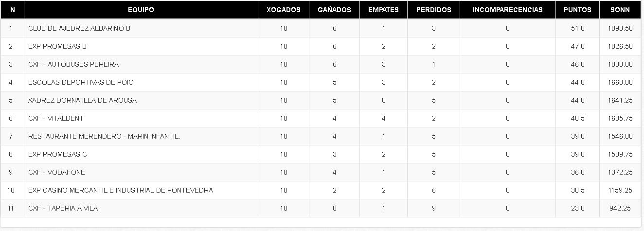
Task: Select team EXP PROMESAS B
Action: click(57, 46)
